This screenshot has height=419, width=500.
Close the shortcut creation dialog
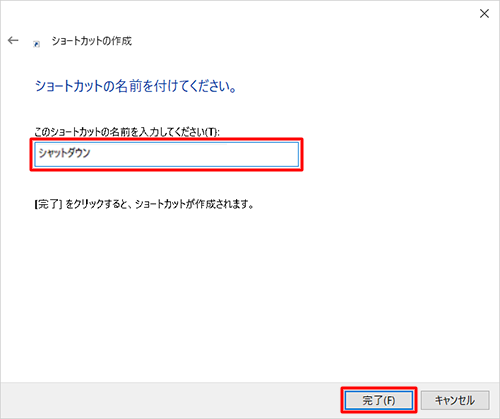point(484,14)
